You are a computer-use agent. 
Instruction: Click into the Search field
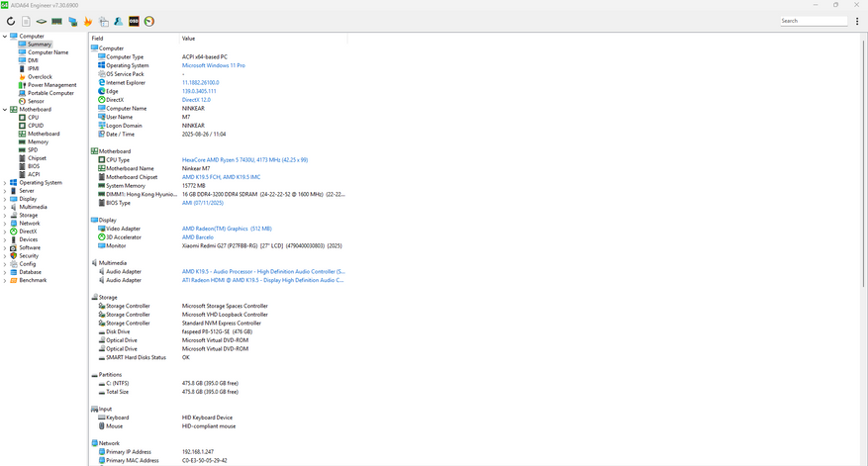point(814,21)
